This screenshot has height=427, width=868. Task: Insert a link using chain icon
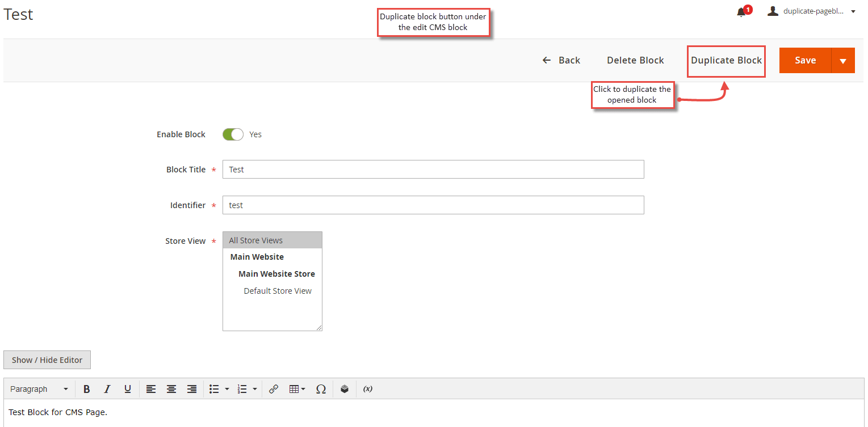pyautogui.click(x=274, y=389)
